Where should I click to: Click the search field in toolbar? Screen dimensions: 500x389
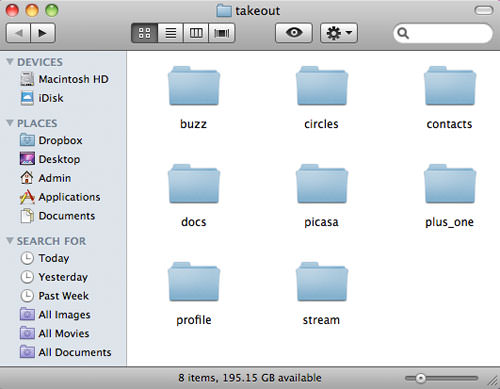[x=443, y=33]
